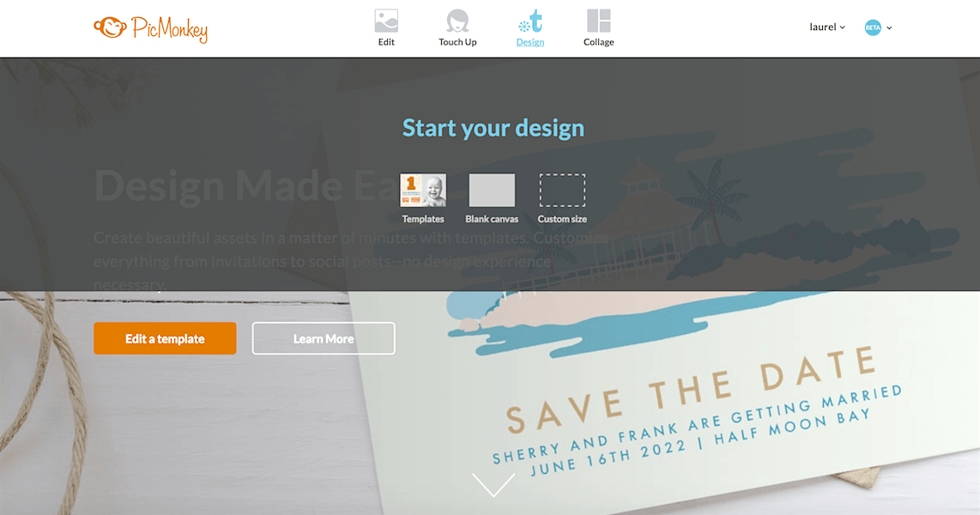Image resolution: width=980 pixels, height=515 pixels.
Task: Switch to the Collage label
Action: tap(599, 42)
